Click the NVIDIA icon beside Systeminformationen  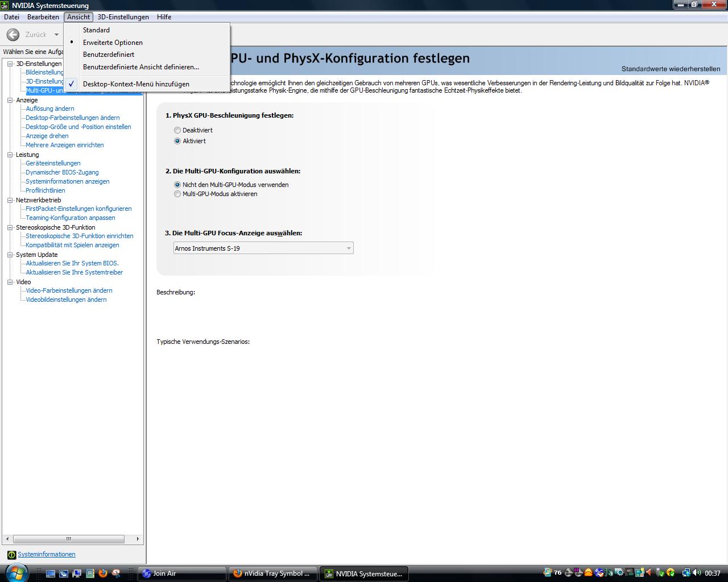pos(11,555)
